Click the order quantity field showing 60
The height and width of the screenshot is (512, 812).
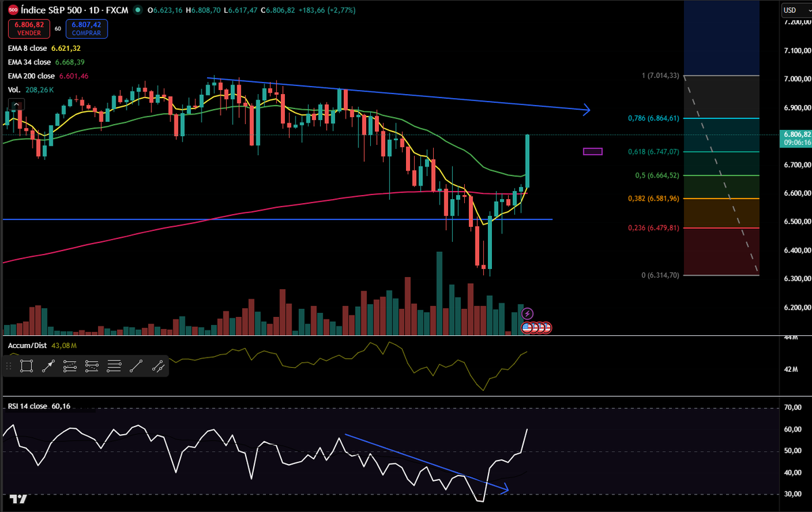tap(58, 28)
